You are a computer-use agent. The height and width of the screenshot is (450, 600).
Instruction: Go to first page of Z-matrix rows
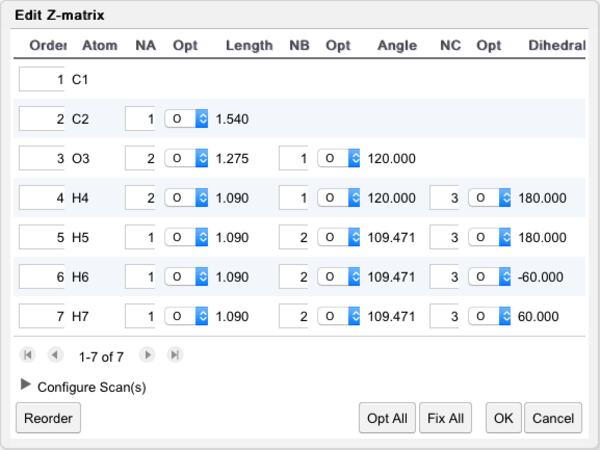tap(27, 355)
